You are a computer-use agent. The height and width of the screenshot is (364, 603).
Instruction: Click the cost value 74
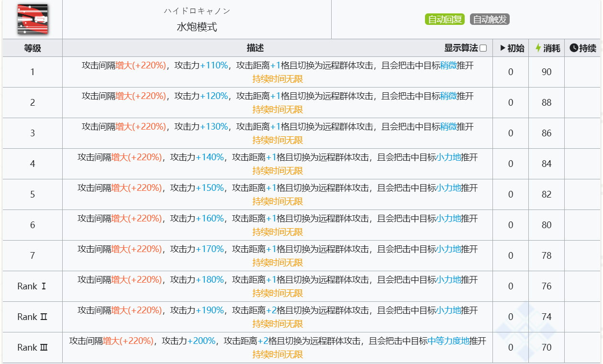[547, 317]
